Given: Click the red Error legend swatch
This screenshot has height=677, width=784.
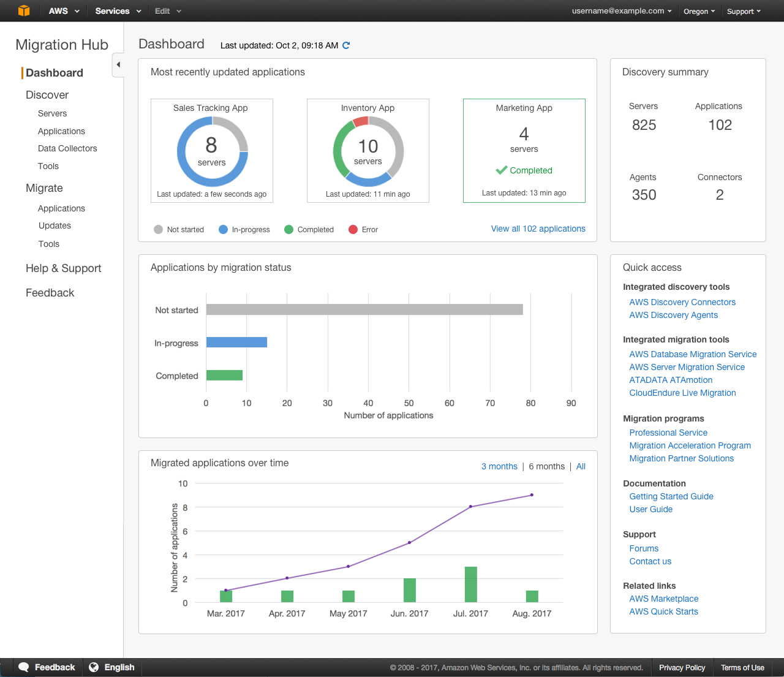Looking at the screenshot, I should tap(353, 229).
